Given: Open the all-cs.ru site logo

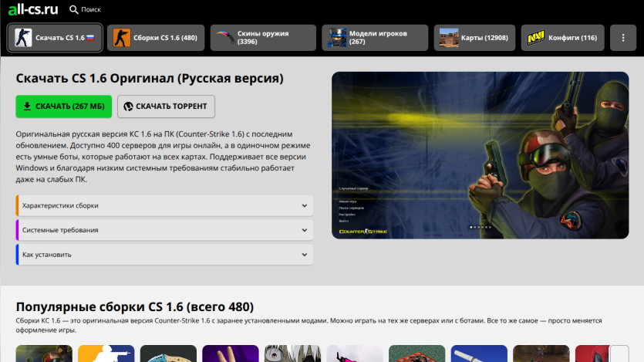Looking at the screenshot, I should coord(33,9).
